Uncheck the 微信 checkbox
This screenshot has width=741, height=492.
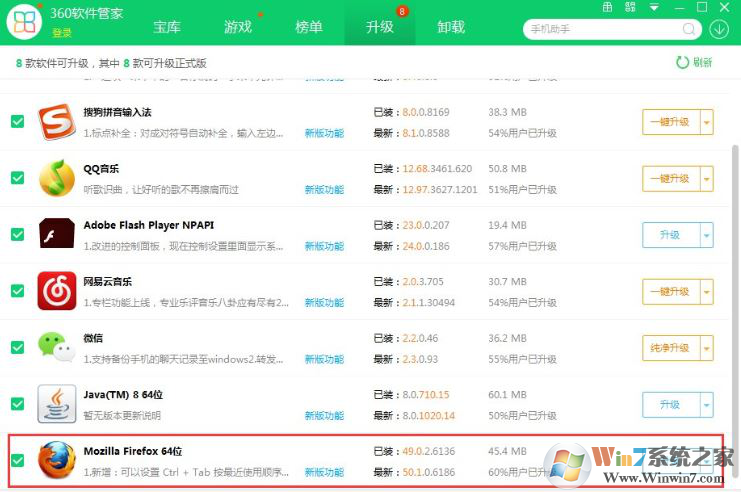(x=17, y=347)
